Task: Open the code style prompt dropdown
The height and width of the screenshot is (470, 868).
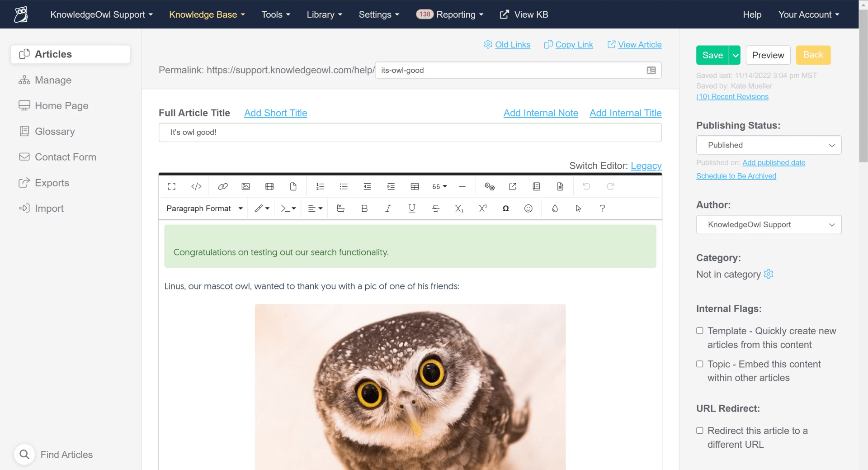Action: click(x=288, y=209)
